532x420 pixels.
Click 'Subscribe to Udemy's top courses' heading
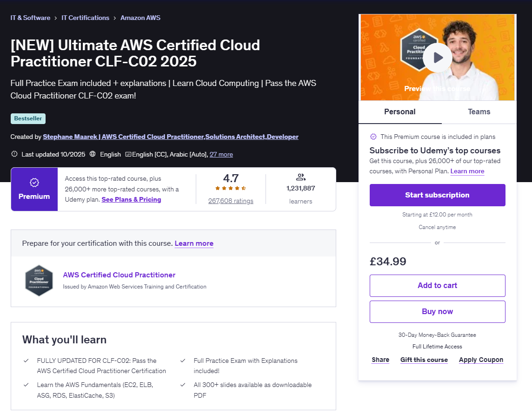coord(435,151)
